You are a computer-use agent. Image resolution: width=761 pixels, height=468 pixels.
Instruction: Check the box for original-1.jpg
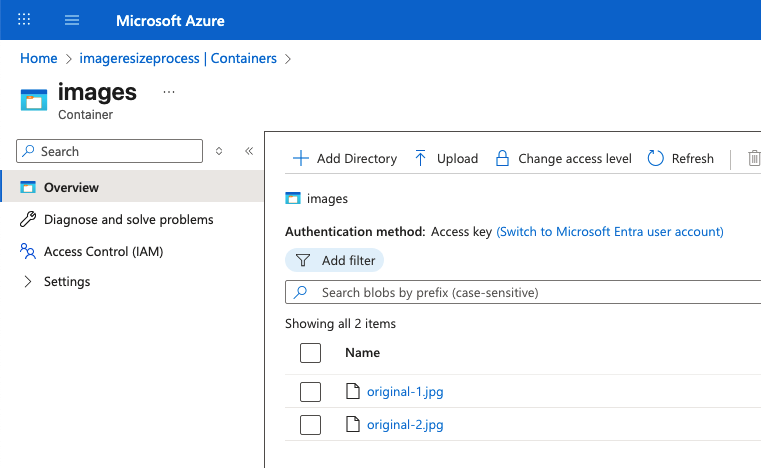pyautogui.click(x=310, y=392)
